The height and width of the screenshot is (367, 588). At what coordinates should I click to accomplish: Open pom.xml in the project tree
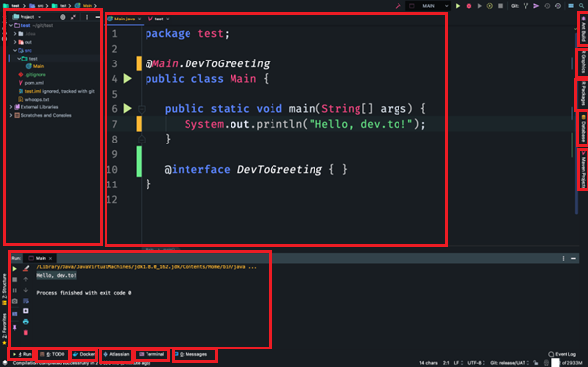click(x=31, y=83)
